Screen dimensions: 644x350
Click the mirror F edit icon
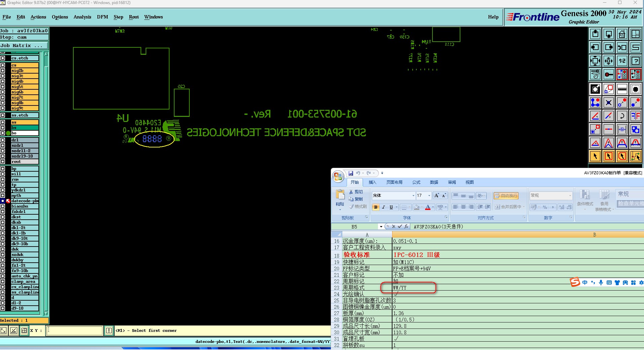pyautogui.click(x=636, y=116)
